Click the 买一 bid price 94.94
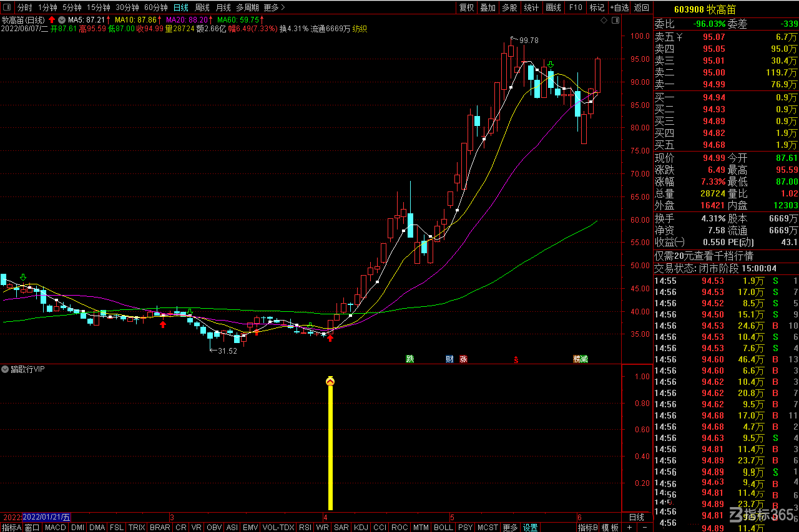The height and width of the screenshot is (532, 799). click(x=714, y=97)
